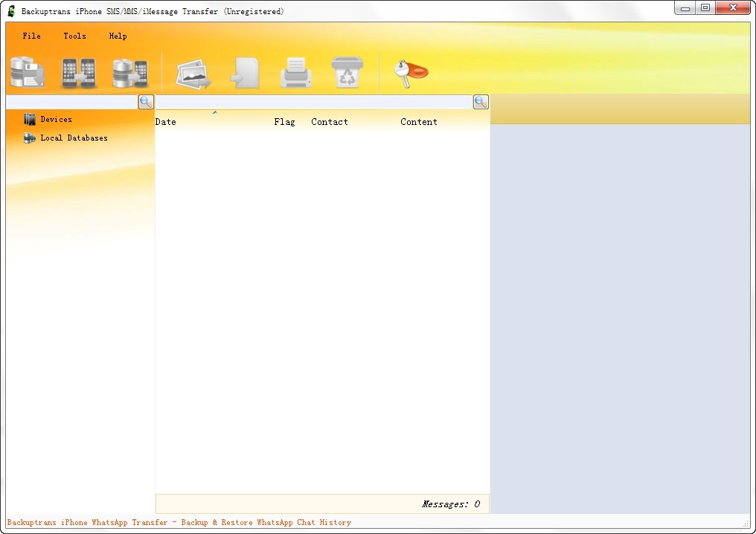
Task: Select Devices in the sidebar tree
Action: click(56, 119)
